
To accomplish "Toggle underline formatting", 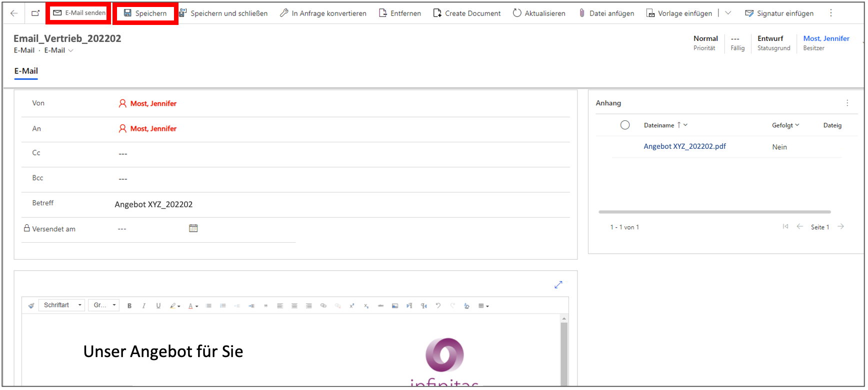I will 158,306.
